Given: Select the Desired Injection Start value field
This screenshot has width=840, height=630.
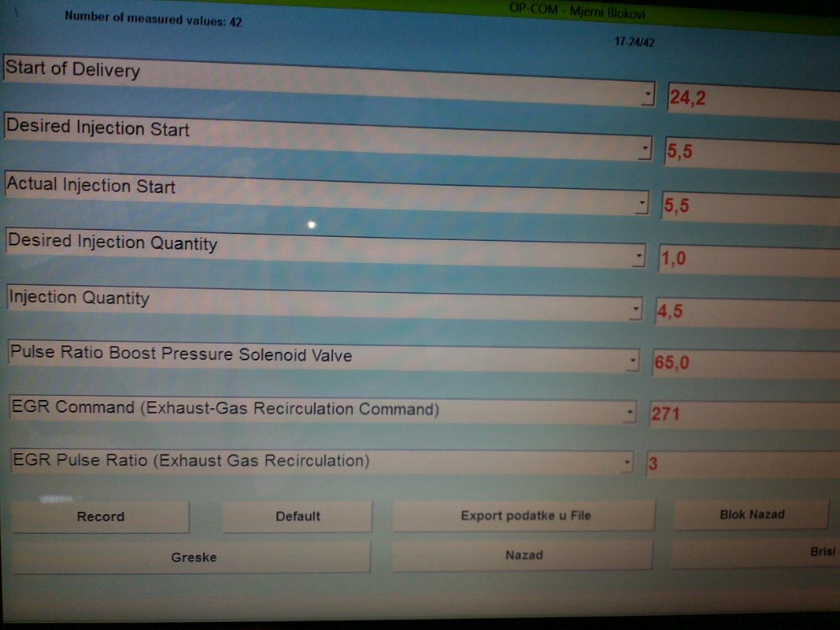Looking at the screenshot, I should pyautogui.click(x=752, y=154).
